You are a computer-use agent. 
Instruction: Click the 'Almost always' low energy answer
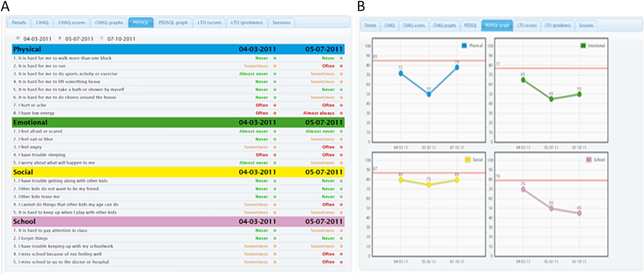pyautogui.click(x=318, y=113)
